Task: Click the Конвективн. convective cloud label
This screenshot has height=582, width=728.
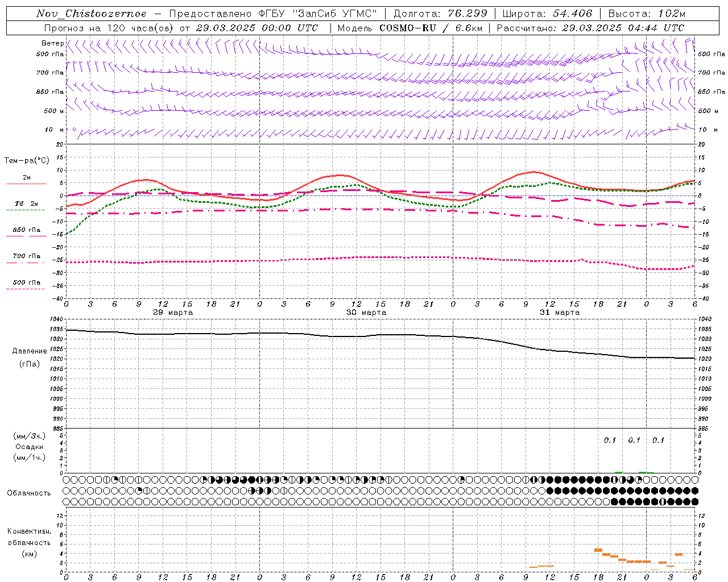Action: point(29,531)
